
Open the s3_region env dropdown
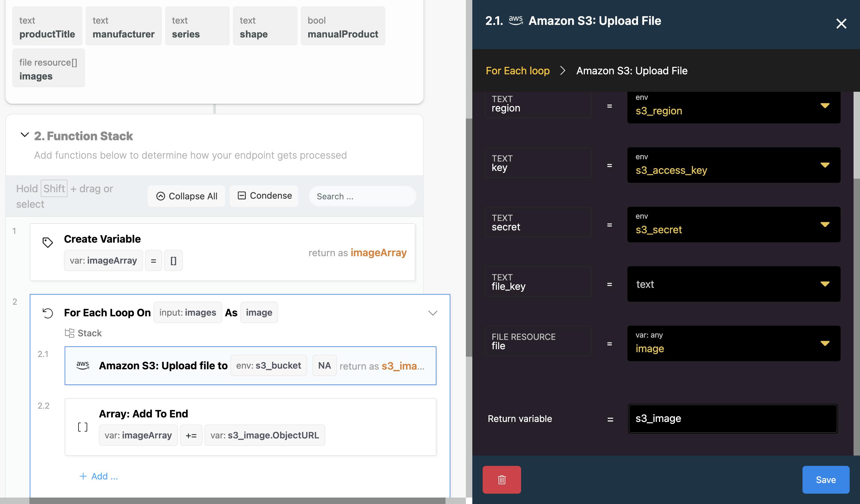pos(824,106)
